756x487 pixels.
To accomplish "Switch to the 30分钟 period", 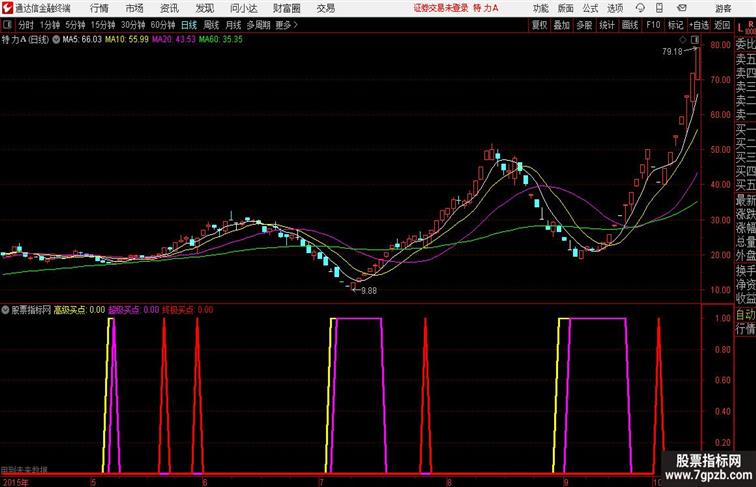I will pos(133,25).
